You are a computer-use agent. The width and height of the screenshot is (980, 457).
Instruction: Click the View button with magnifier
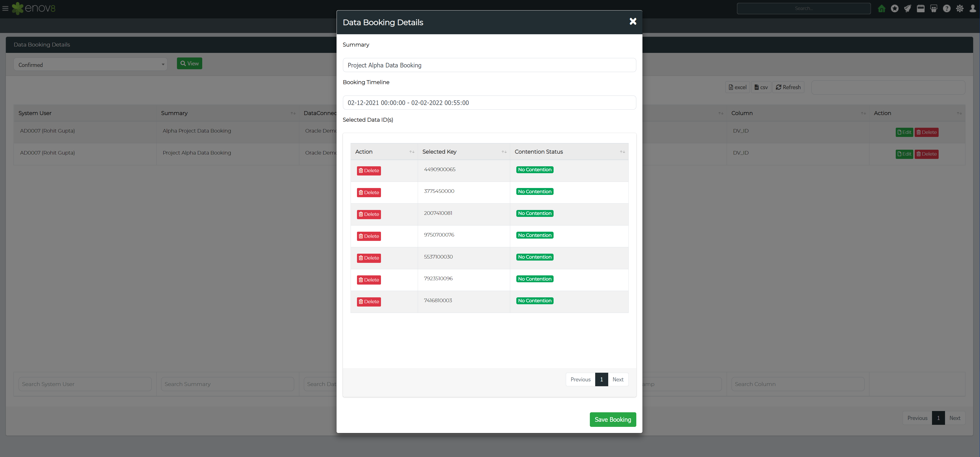(190, 63)
